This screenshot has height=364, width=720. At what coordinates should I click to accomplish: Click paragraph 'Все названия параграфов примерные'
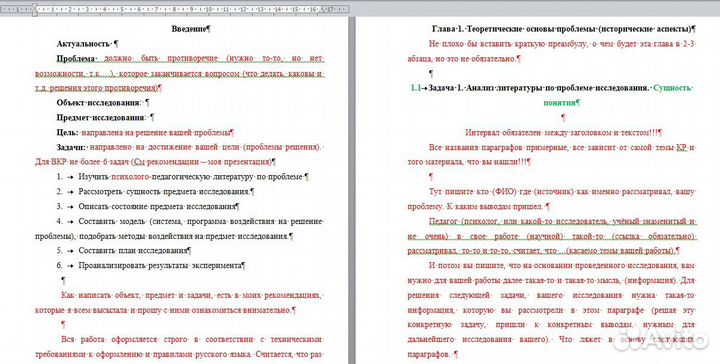tap(552, 155)
